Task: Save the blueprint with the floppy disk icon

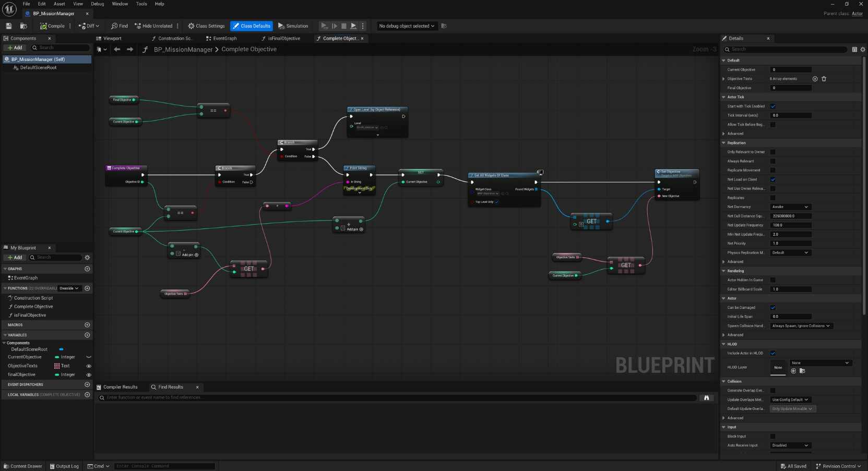Action: pos(8,26)
